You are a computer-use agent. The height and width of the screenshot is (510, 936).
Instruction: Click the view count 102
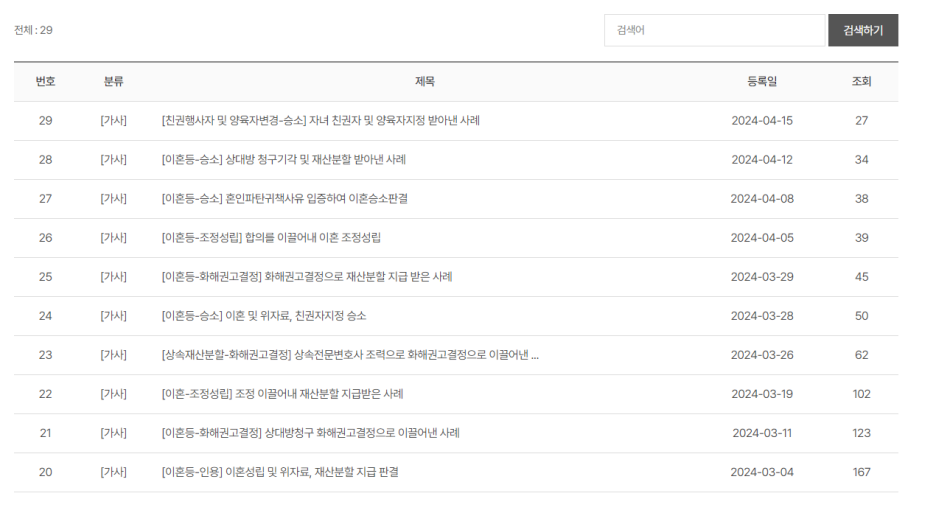tap(861, 394)
